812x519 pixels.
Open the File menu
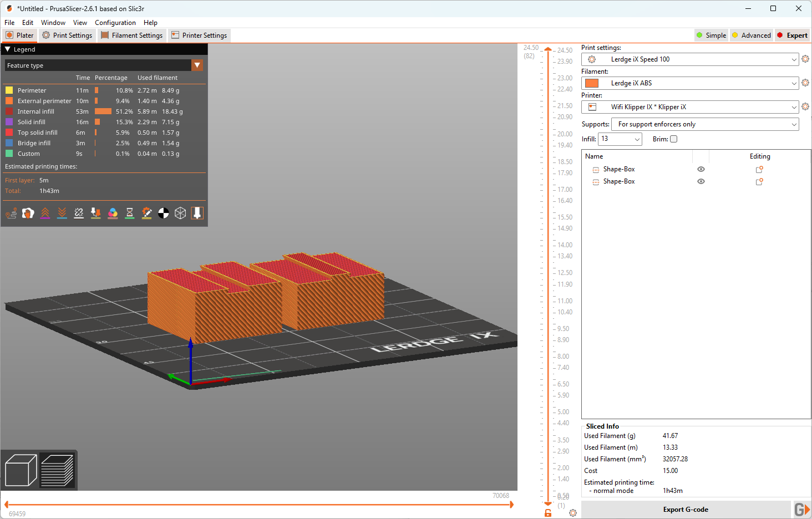tap(9, 23)
